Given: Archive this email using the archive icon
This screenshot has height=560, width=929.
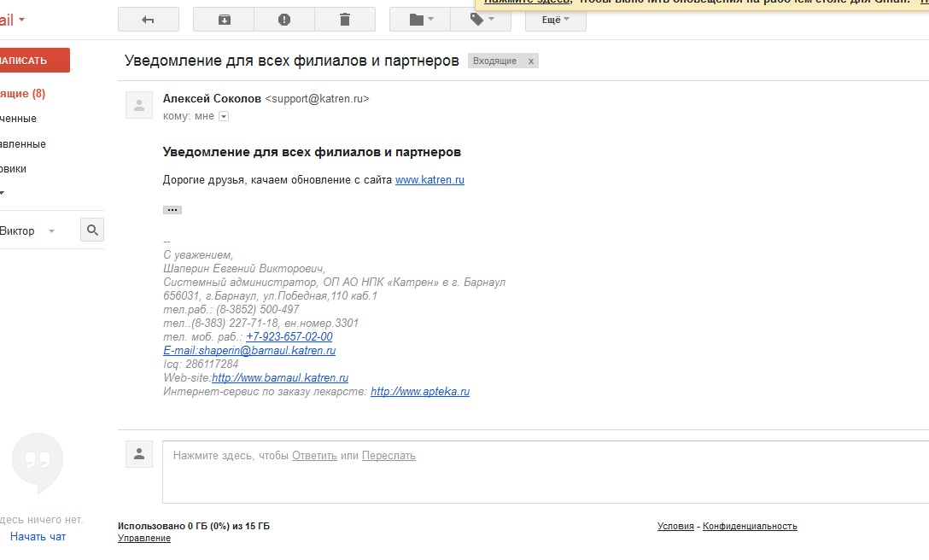Looking at the screenshot, I should pos(224,20).
